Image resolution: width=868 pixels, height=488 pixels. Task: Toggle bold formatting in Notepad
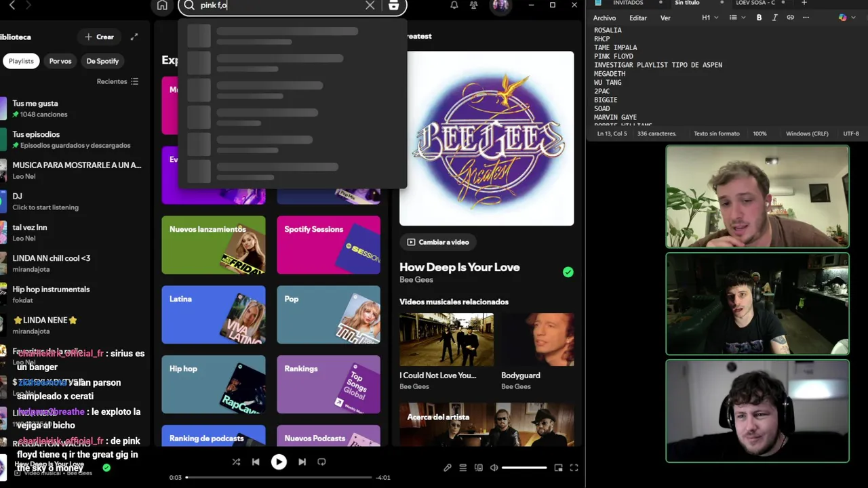pyautogui.click(x=759, y=18)
